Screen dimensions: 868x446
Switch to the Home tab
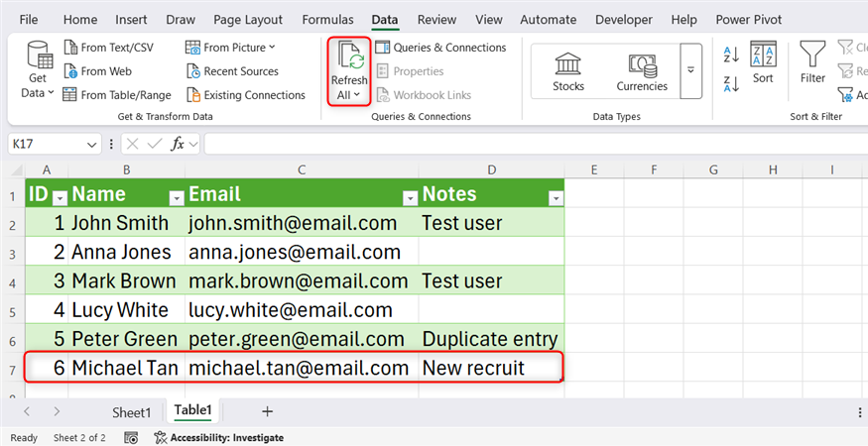tap(80, 20)
